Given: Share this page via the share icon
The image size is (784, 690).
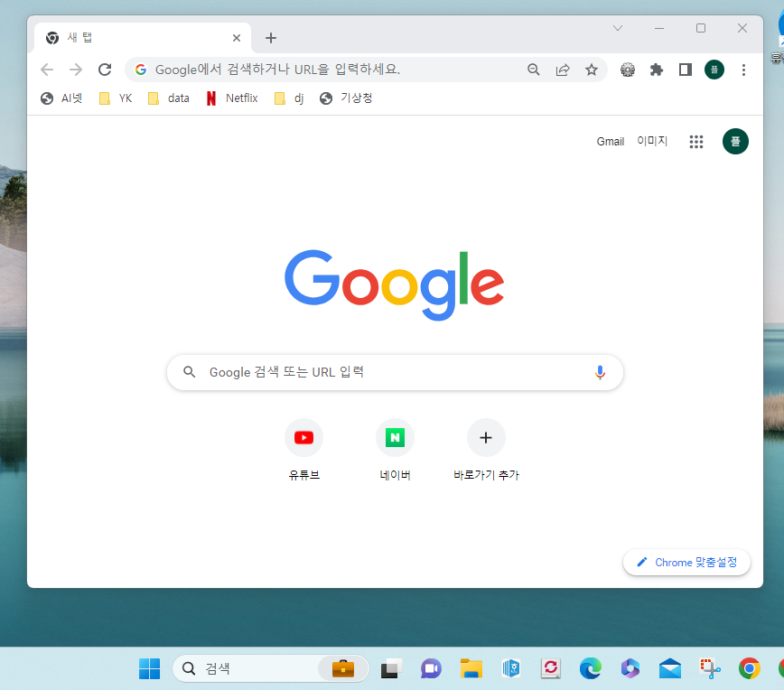Looking at the screenshot, I should [563, 70].
